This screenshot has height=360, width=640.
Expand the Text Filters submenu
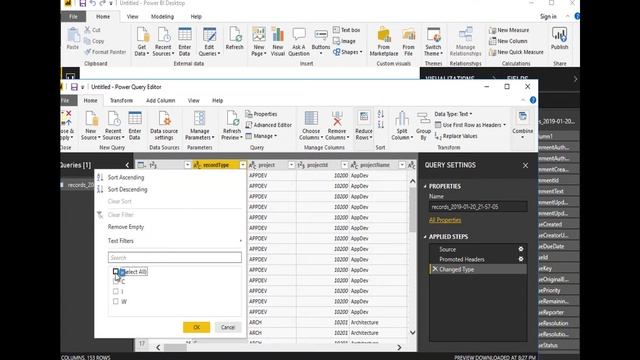[174, 241]
